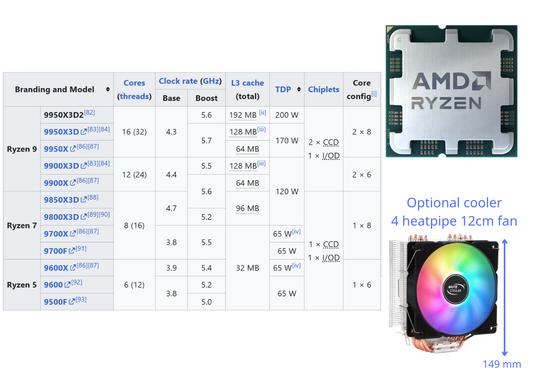
Task: Open reference [92] beside 9600
Action: [77, 282]
